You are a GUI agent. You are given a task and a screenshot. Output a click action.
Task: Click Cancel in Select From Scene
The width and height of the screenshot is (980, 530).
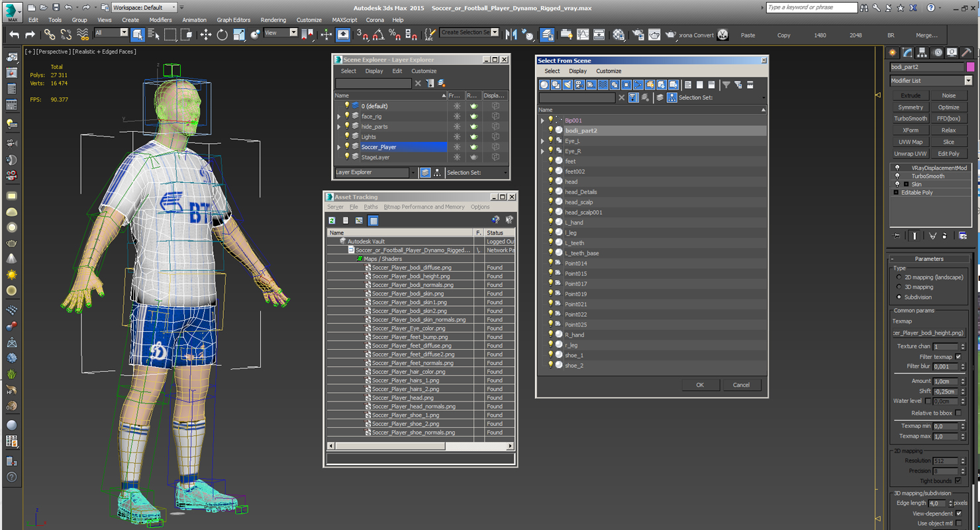tap(741, 385)
